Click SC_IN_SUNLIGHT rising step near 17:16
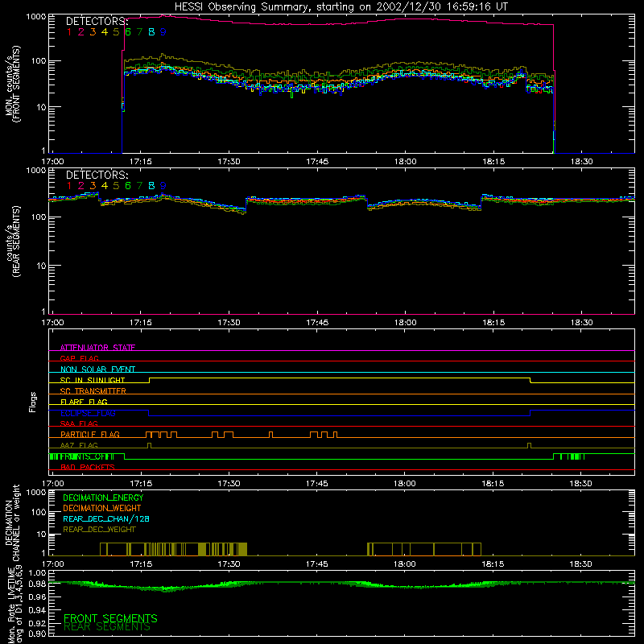644x644 pixels. point(150,380)
